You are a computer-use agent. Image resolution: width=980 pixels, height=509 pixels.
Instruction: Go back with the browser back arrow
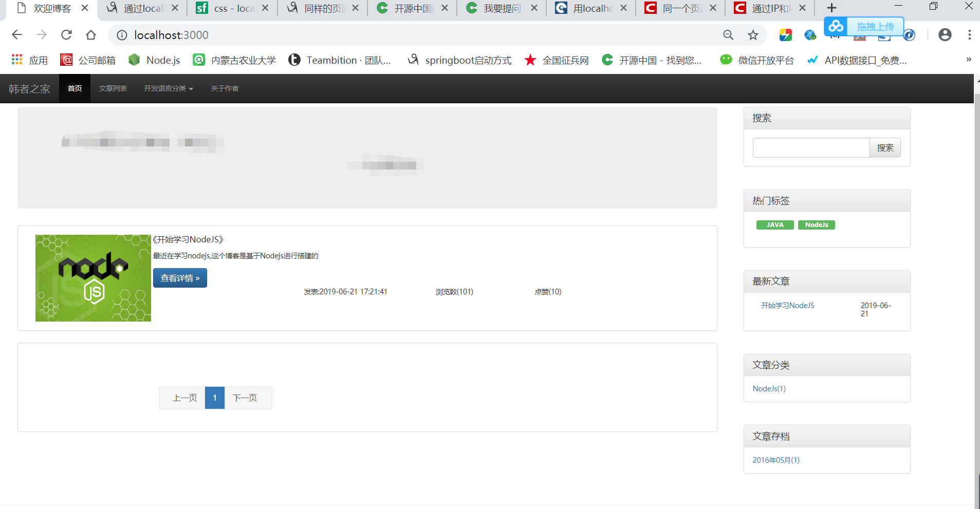17,35
